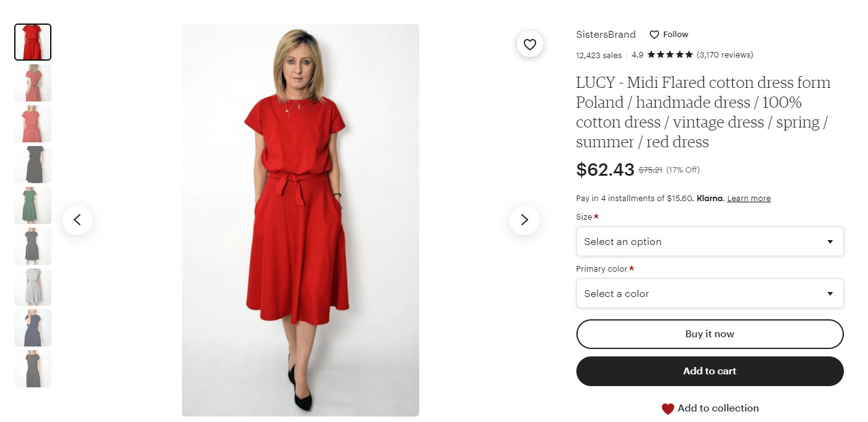Viewport: 868px width, 422px height.
Task: Visit the SistersBrand shop link
Action: (605, 35)
